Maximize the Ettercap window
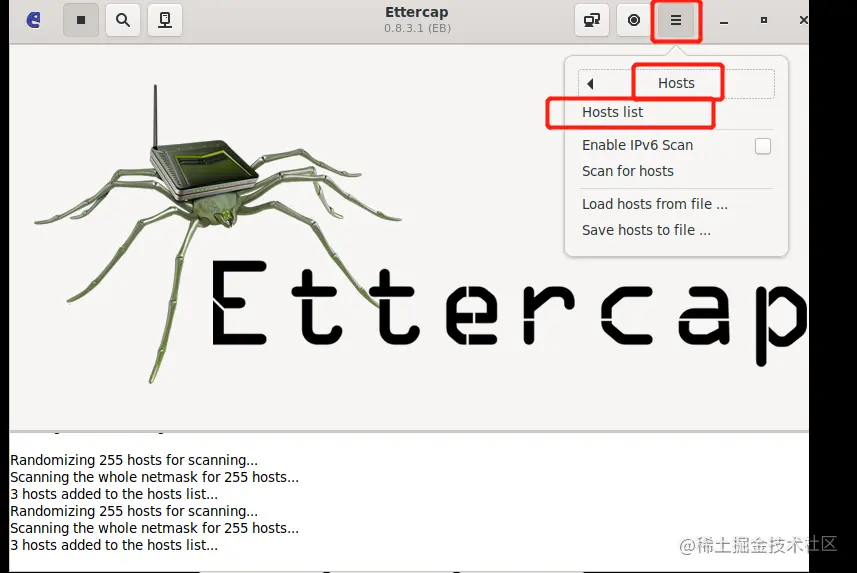This screenshot has height=573, width=857. click(x=764, y=20)
